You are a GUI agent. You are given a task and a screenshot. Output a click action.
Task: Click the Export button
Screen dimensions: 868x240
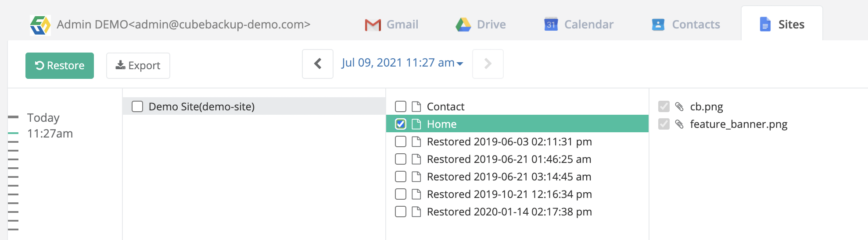[x=138, y=66]
